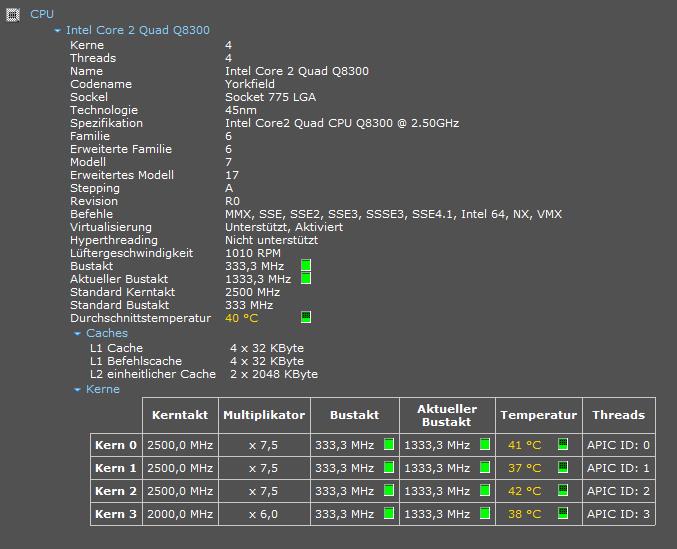Click the Standard Bustakt 333 MHz value
This screenshot has width=677, height=549.
(x=249, y=305)
